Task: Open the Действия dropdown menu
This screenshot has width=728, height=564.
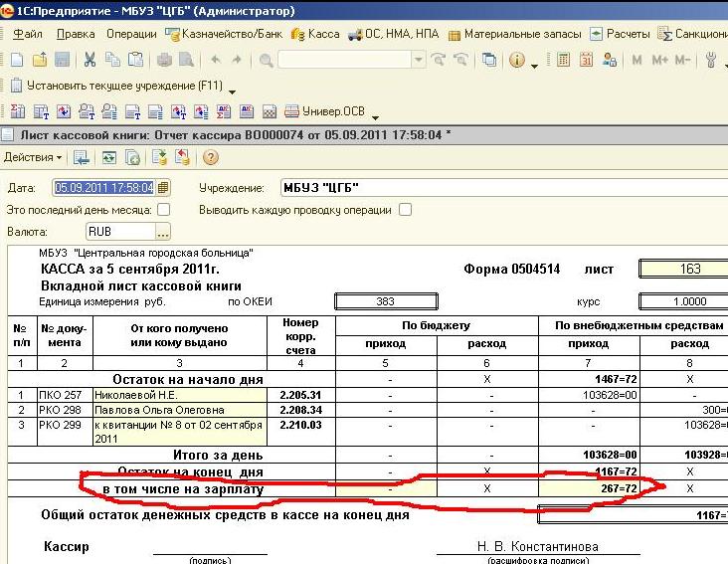Action: click(x=32, y=157)
